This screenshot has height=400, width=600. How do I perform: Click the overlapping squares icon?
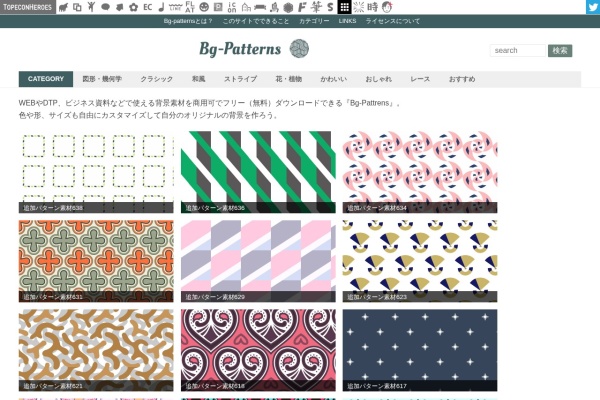click(77, 7)
